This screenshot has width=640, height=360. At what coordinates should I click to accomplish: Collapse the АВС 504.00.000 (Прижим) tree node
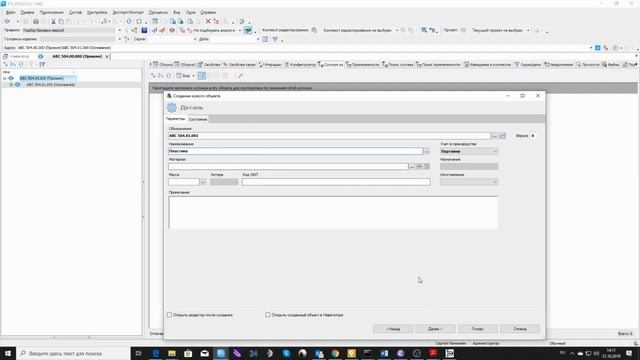pos(4,78)
